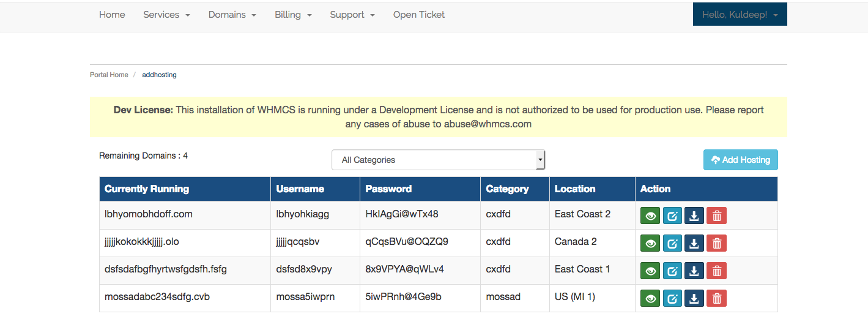This screenshot has height=319, width=868.
Task: Delete the dsfsdafbgfhyrtwsfgdsfh.fsfg row
Action: tap(716, 271)
